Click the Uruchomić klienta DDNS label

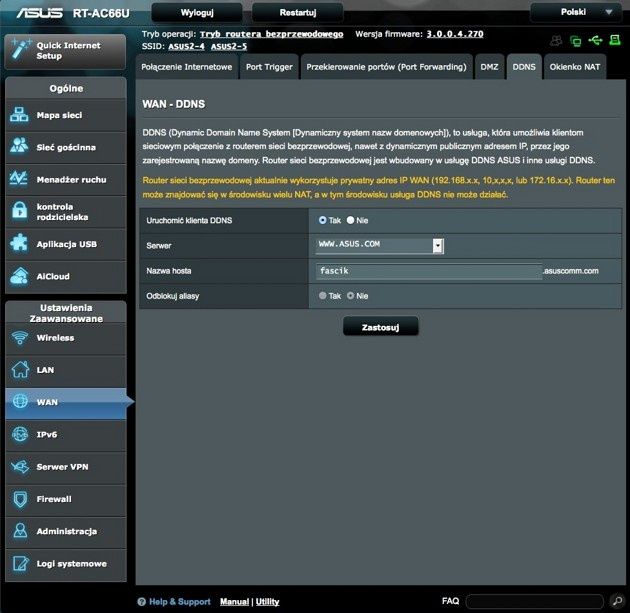coord(189,221)
